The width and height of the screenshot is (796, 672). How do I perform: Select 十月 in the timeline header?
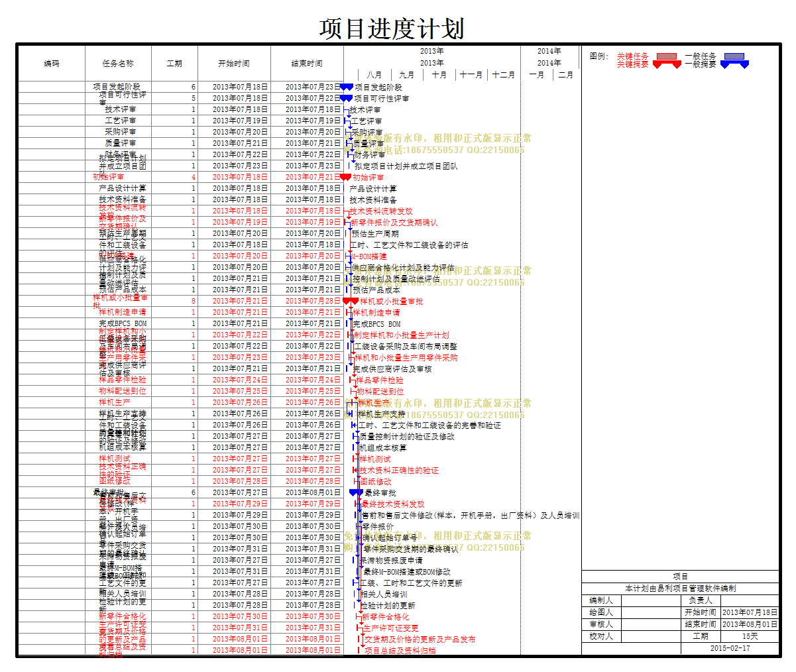[x=439, y=75]
